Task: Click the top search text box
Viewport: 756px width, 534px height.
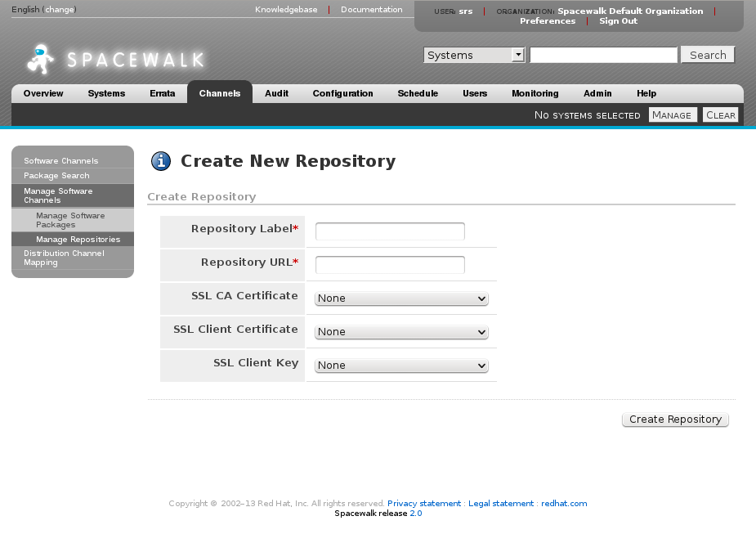Action: pyautogui.click(x=603, y=55)
